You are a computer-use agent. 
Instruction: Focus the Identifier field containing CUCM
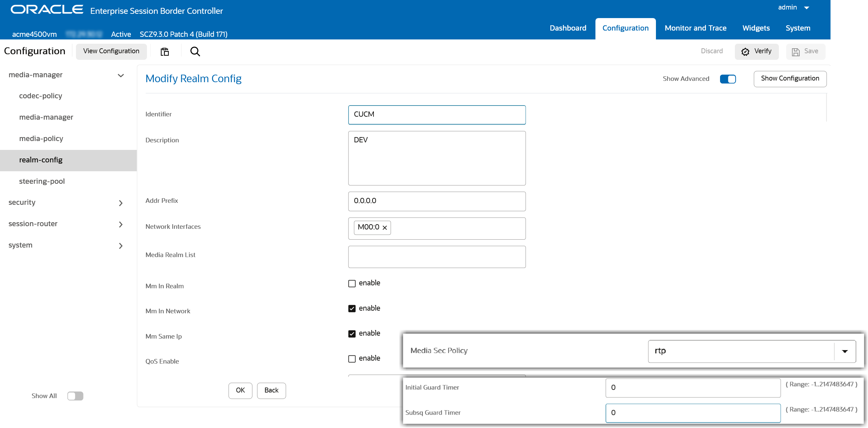click(437, 115)
